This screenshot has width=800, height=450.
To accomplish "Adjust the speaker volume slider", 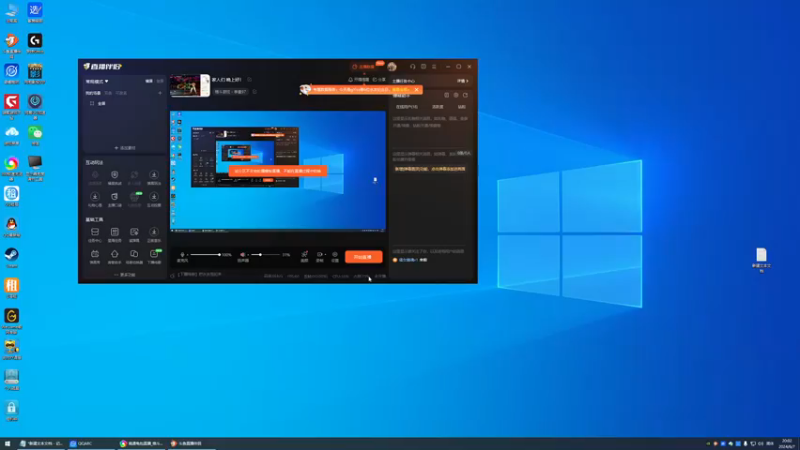I will 265,255.
